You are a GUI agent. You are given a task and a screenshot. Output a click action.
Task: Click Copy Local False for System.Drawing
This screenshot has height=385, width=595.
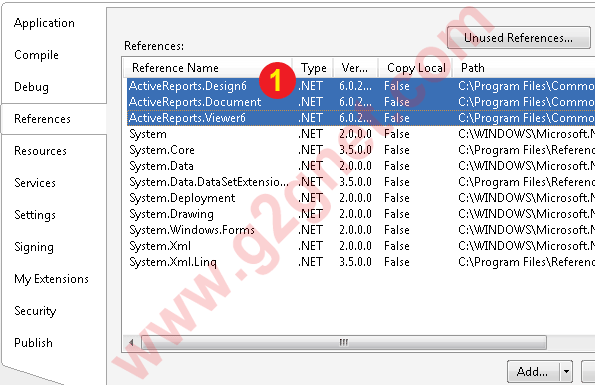pyautogui.click(x=397, y=214)
